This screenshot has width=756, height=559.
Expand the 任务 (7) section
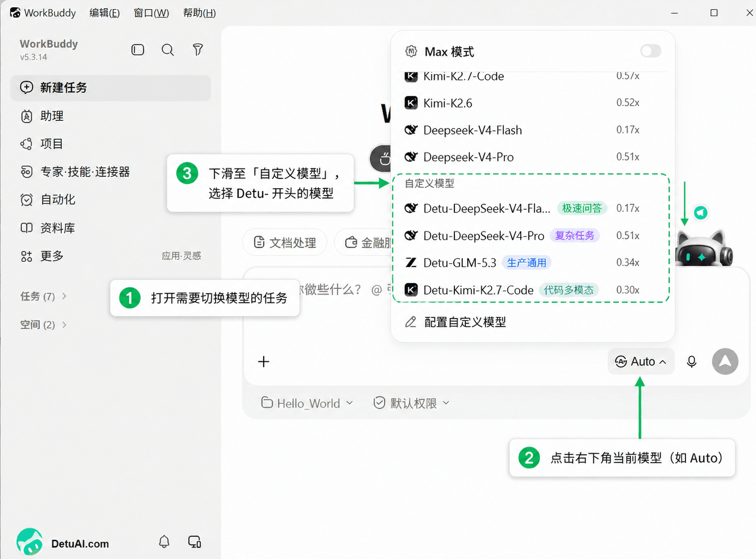tap(44, 296)
